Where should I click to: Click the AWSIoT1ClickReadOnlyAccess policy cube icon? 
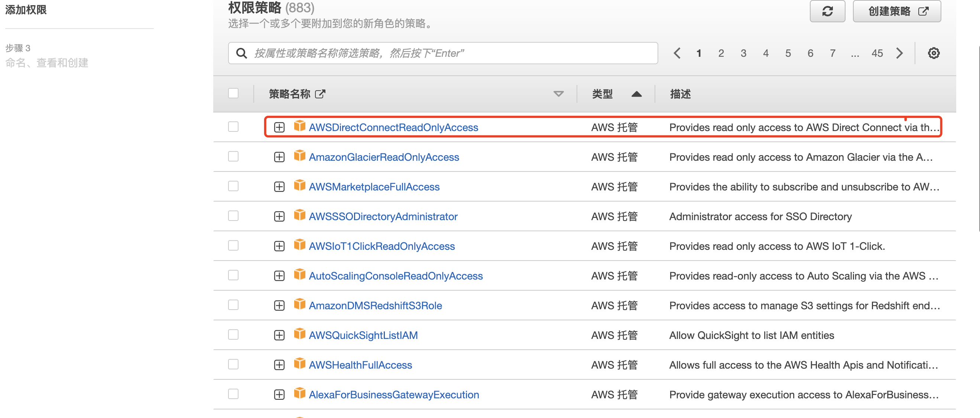pos(299,244)
